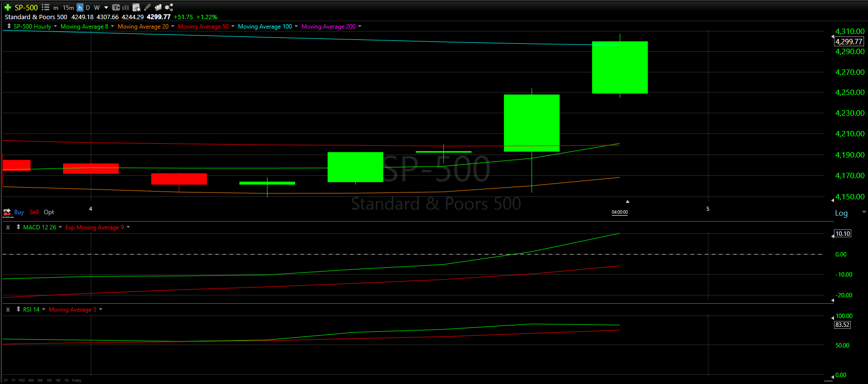Expand the Moving Average 200 dropdown

(360, 27)
